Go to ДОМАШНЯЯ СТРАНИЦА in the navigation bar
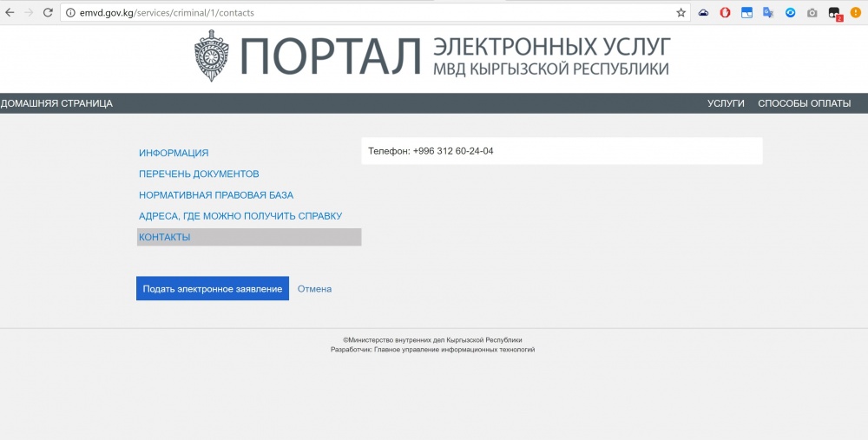 (x=56, y=103)
